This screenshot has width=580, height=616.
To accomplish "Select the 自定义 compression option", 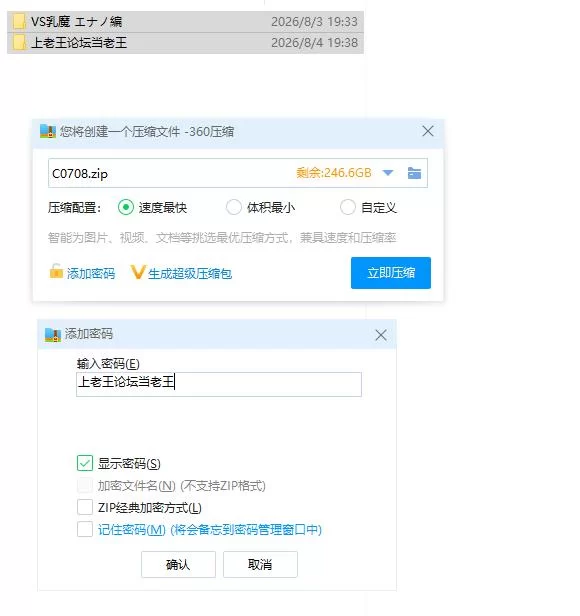I will coord(347,207).
